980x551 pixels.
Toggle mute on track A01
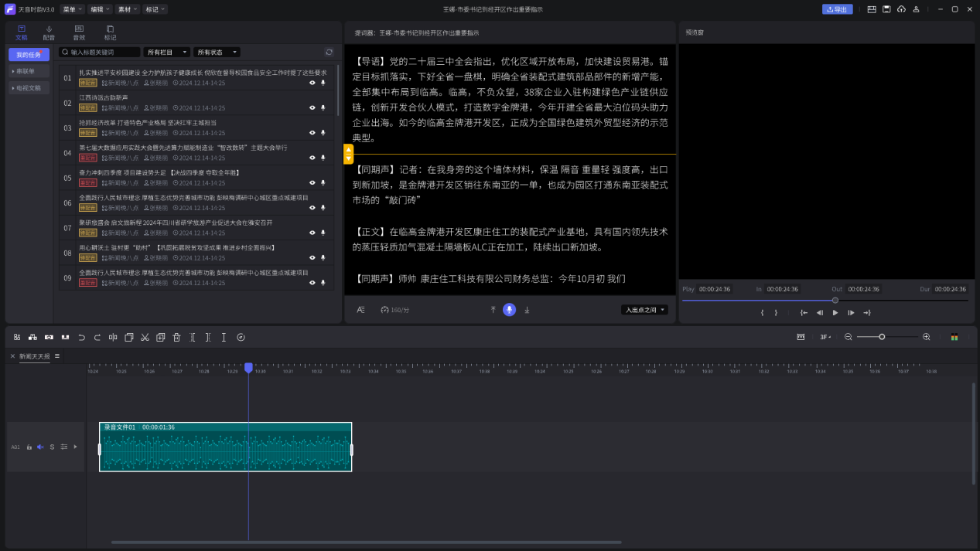tap(40, 447)
